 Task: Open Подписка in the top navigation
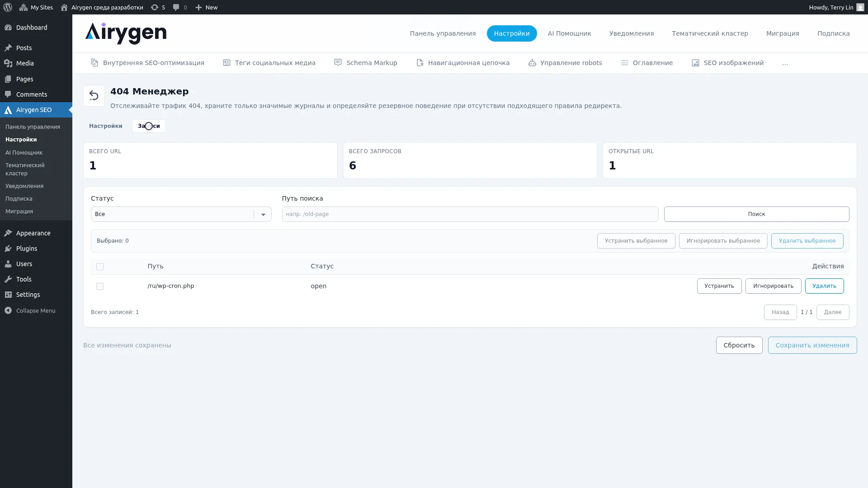point(833,33)
